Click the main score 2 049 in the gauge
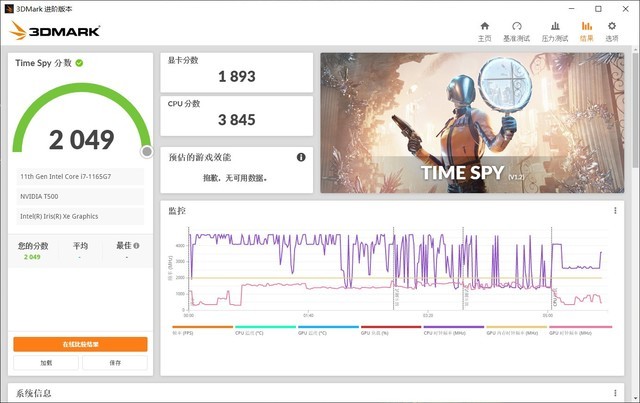The height and width of the screenshot is (403, 640). pos(82,140)
